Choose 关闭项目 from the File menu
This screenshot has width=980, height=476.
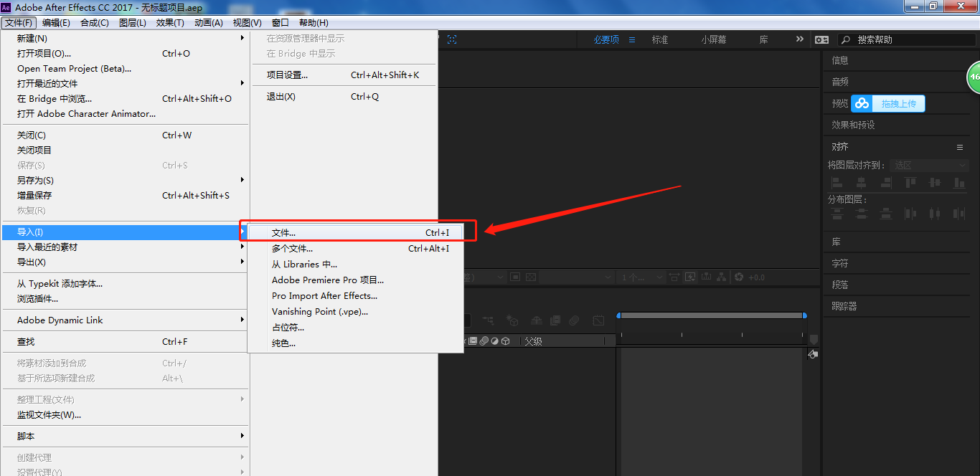(125, 151)
